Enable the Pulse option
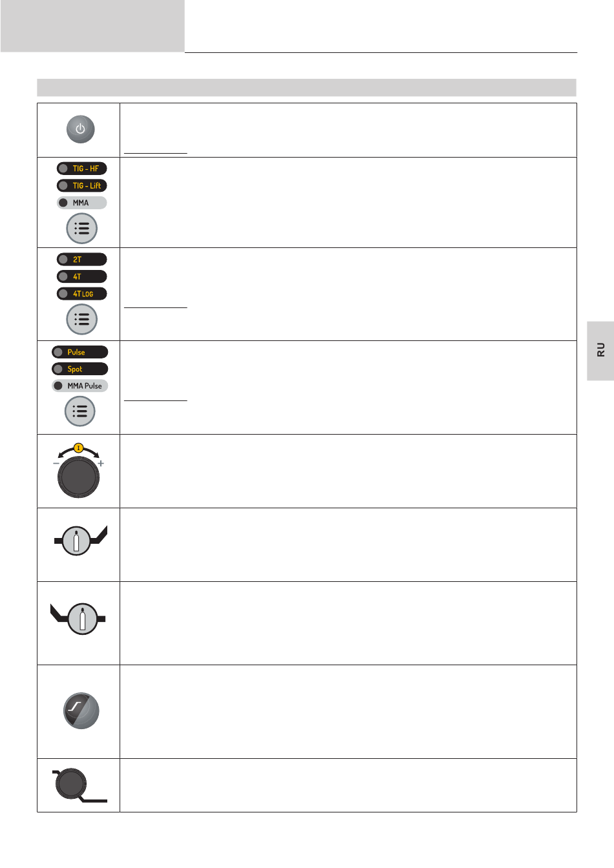Screen dimensions: 614x868 [80, 352]
